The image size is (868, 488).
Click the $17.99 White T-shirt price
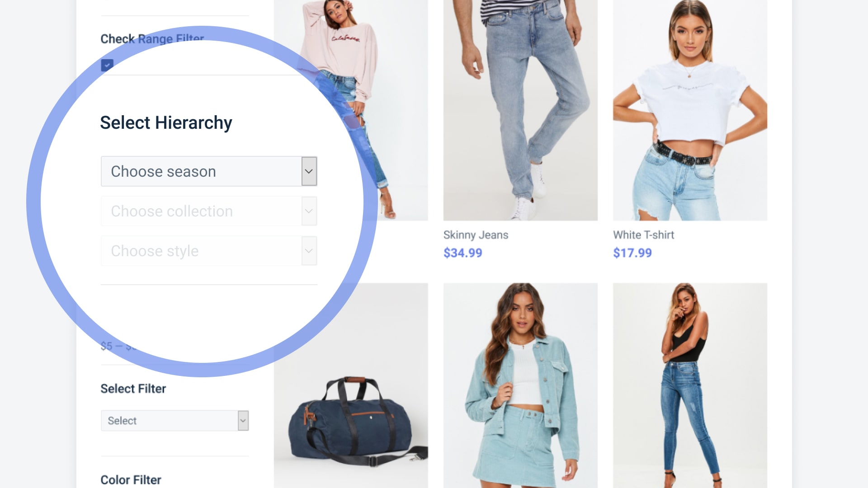[632, 253]
